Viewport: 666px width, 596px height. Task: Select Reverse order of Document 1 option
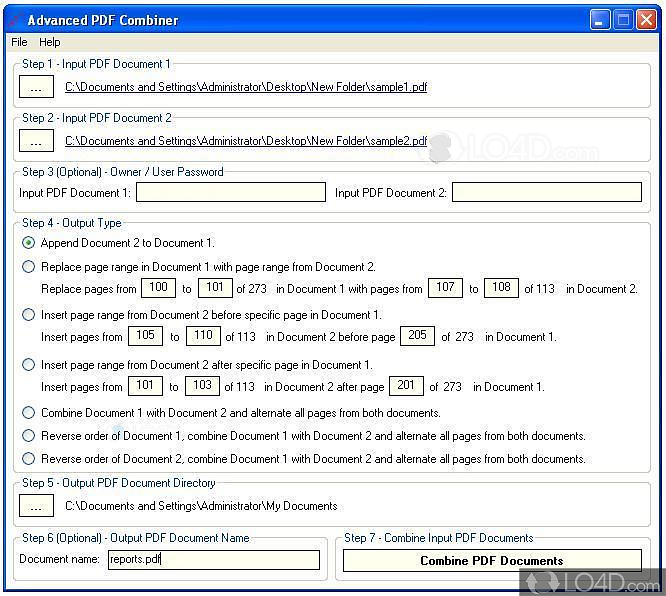(29, 436)
